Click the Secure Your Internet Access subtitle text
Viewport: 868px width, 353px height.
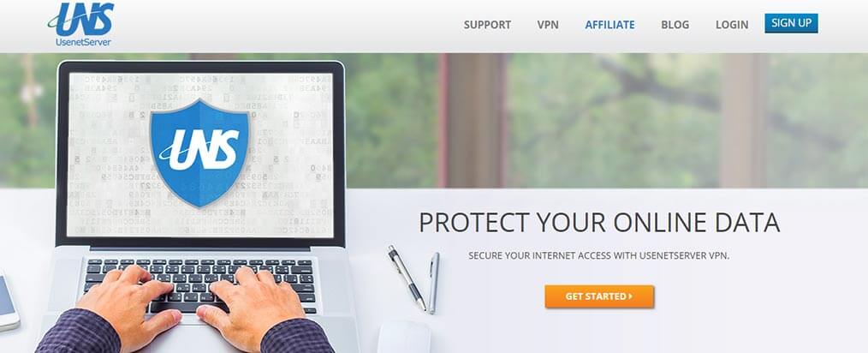[599, 256]
